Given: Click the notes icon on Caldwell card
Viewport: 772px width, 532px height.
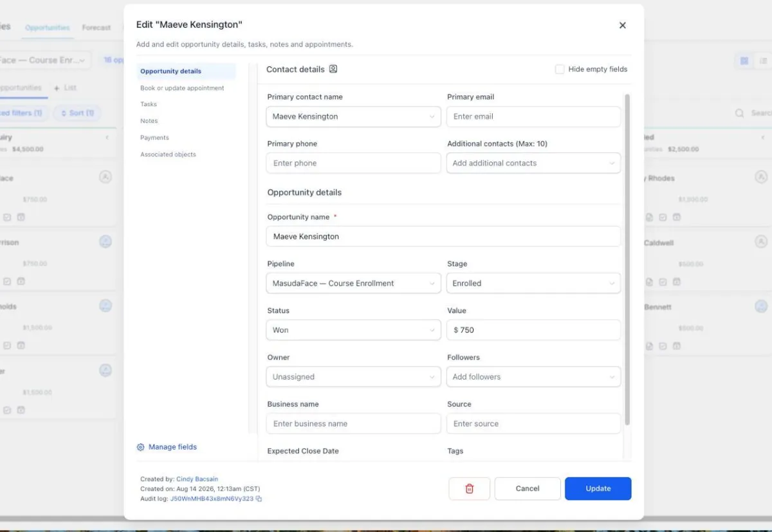Looking at the screenshot, I should point(649,282).
